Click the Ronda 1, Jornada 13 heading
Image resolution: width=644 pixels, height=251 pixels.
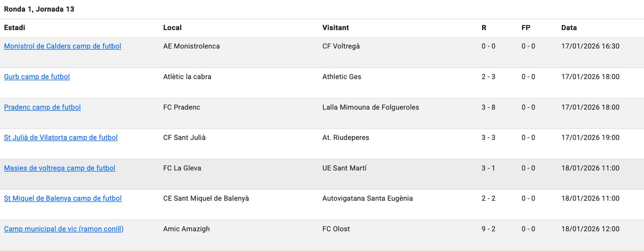pos(39,9)
